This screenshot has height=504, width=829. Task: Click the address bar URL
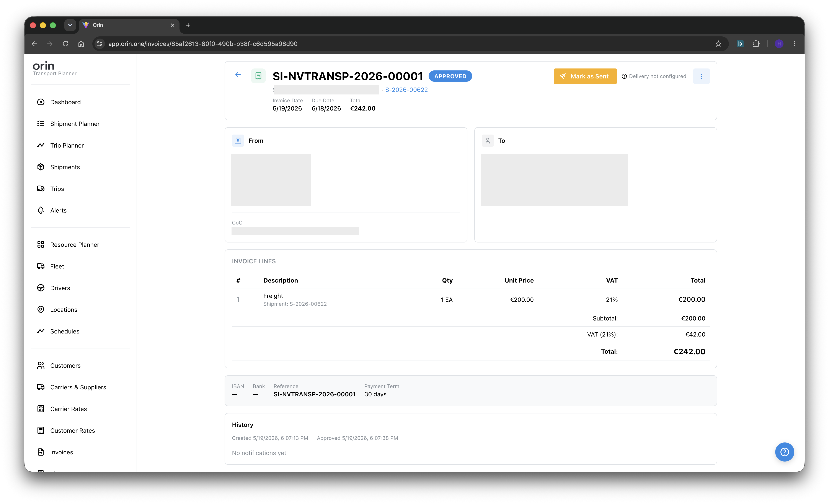point(203,44)
